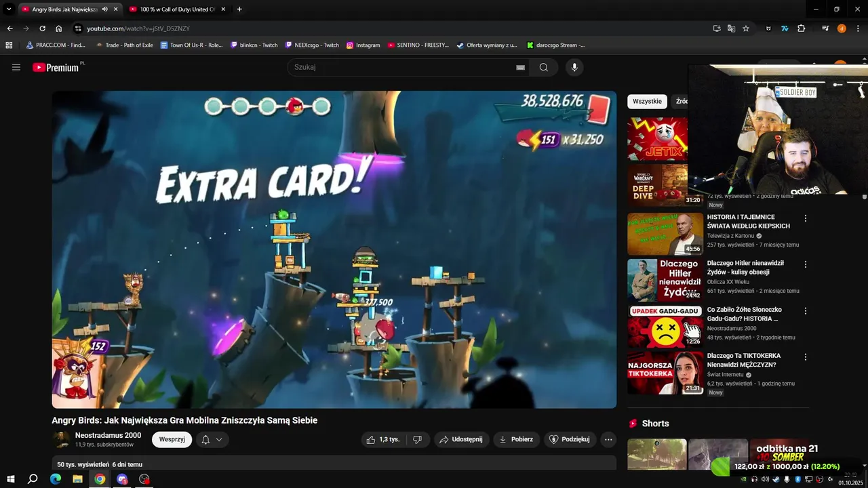The image size is (868, 488).
Task: Open the on-screen keyboard icon in search box
Action: coord(520,67)
